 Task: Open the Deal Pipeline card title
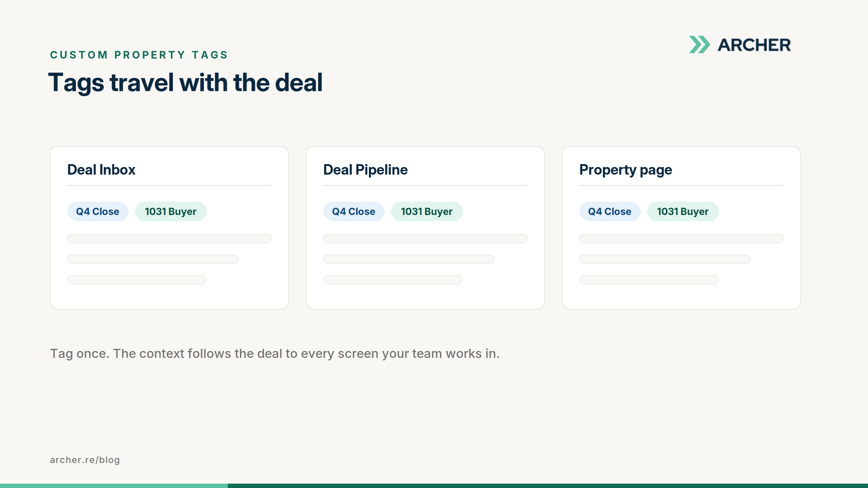[365, 170]
